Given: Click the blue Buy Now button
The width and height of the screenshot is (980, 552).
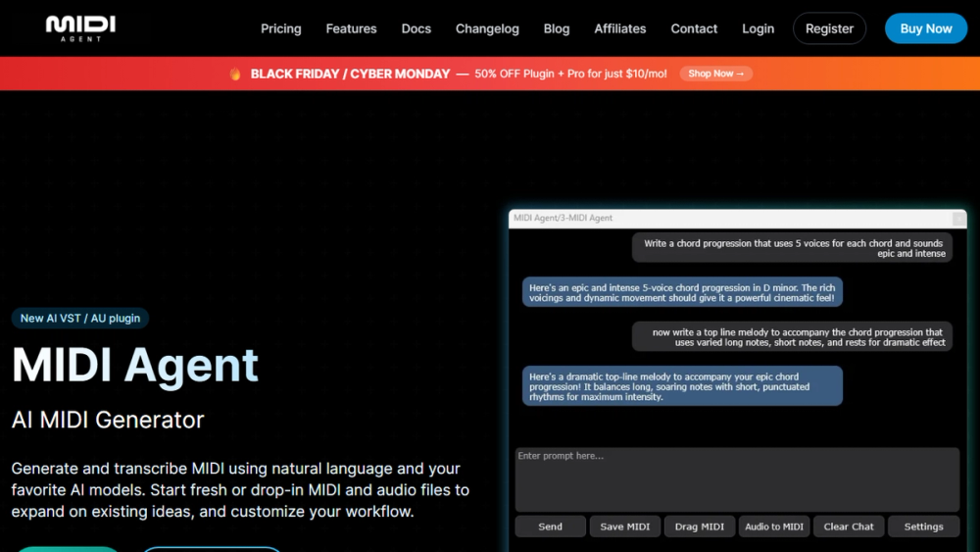Looking at the screenshot, I should coord(926,28).
